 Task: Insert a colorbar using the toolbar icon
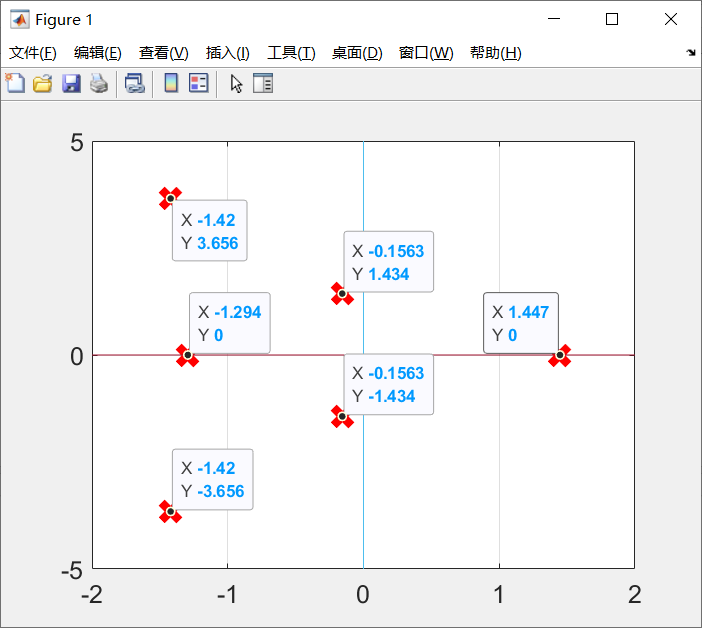click(x=171, y=83)
